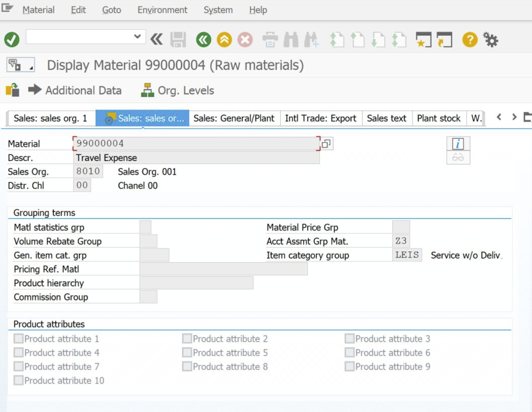Click the Material number field
The image size is (532, 412).
pos(197,143)
